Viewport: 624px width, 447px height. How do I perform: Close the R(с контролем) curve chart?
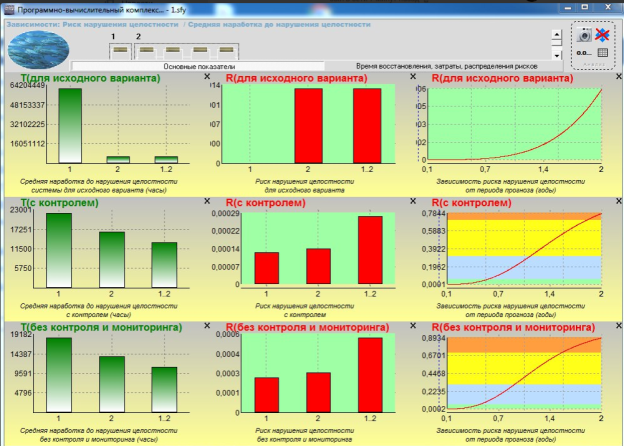click(x=619, y=201)
